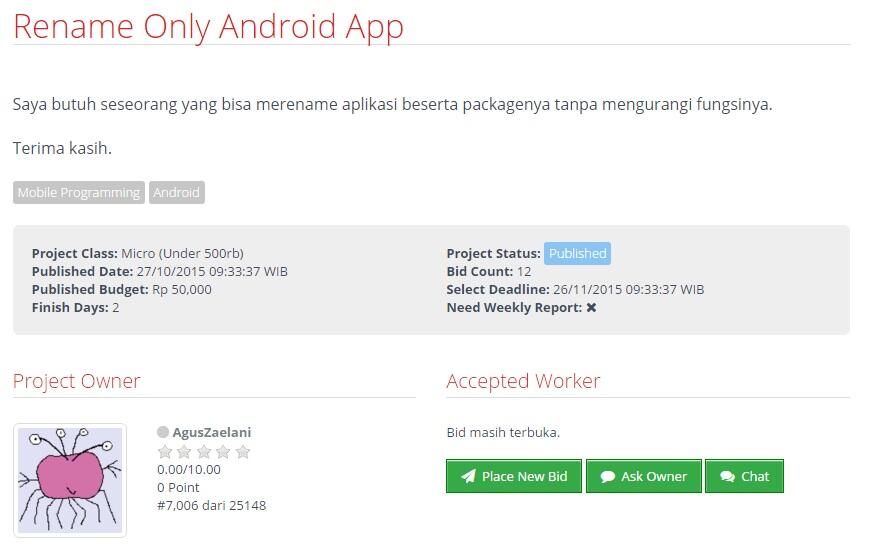Click the '#7,006 dari 25148' ranking text

(x=212, y=505)
